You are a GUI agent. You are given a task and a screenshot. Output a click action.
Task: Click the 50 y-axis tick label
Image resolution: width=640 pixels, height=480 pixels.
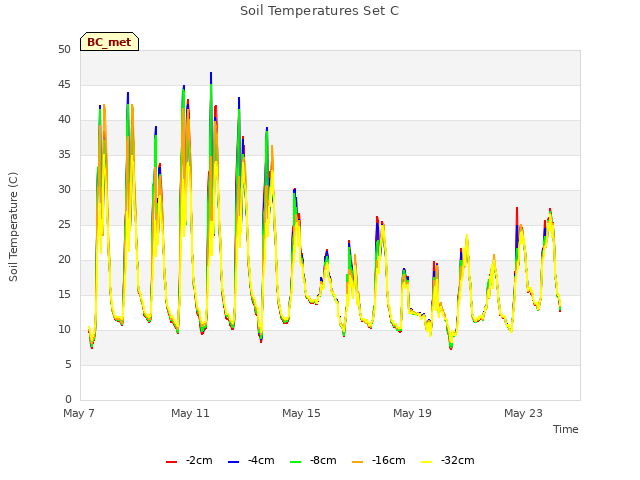pos(64,49)
